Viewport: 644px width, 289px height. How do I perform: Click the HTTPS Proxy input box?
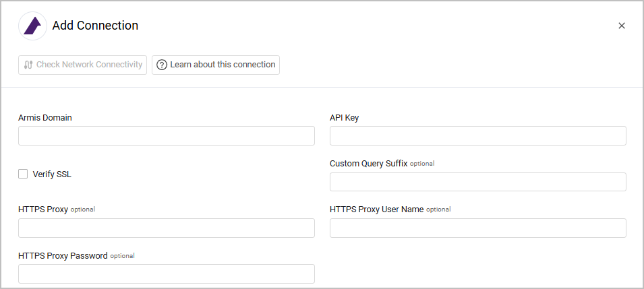tap(167, 228)
